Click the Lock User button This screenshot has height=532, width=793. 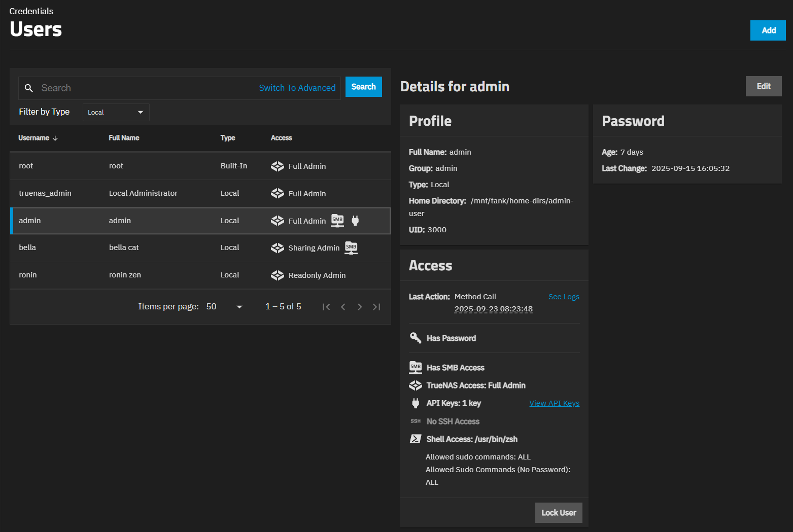pyautogui.click(x=559, y=513)
